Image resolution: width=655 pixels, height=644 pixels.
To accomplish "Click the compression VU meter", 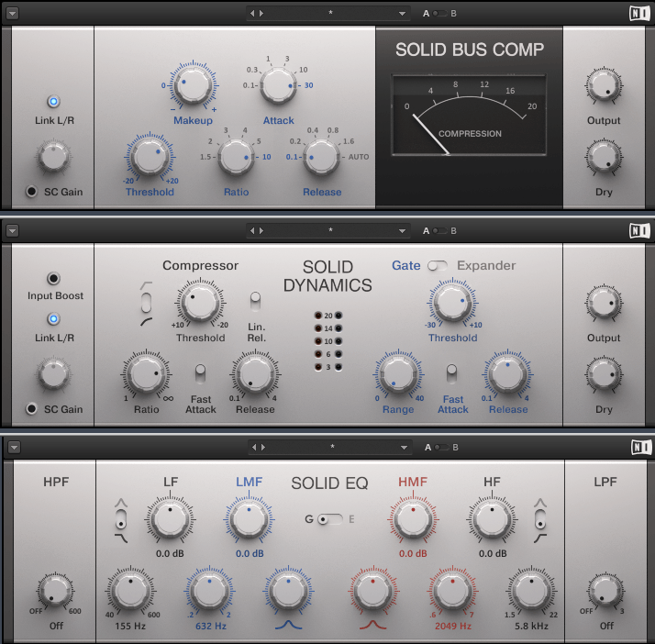I will pos(469,116).
